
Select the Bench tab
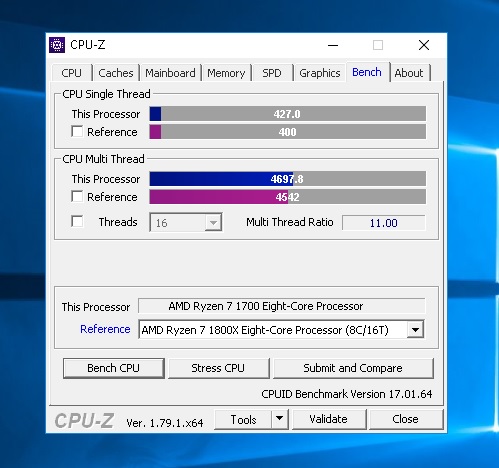[367, 72]
